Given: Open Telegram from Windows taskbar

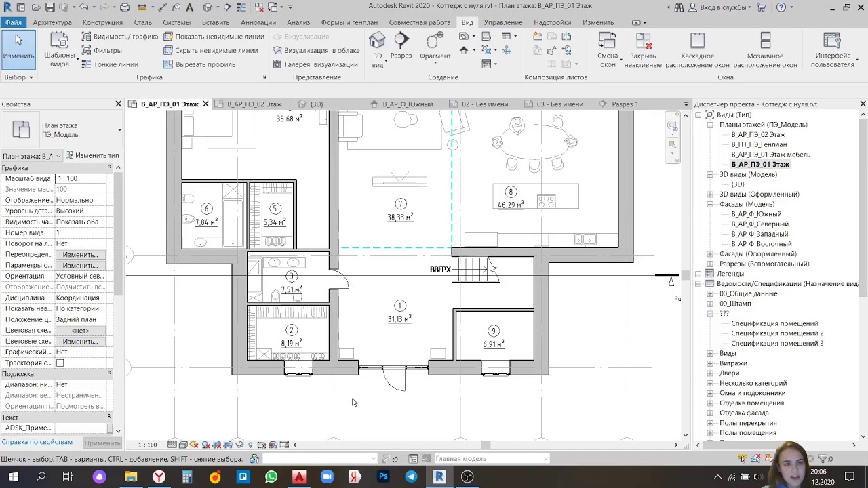Looking at the screenshot, I should coord(411,477).
